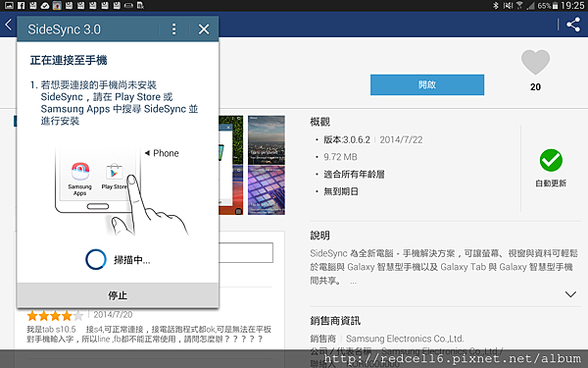Tap Samsung Electronics Co.,Ltd. seller name

405,339
